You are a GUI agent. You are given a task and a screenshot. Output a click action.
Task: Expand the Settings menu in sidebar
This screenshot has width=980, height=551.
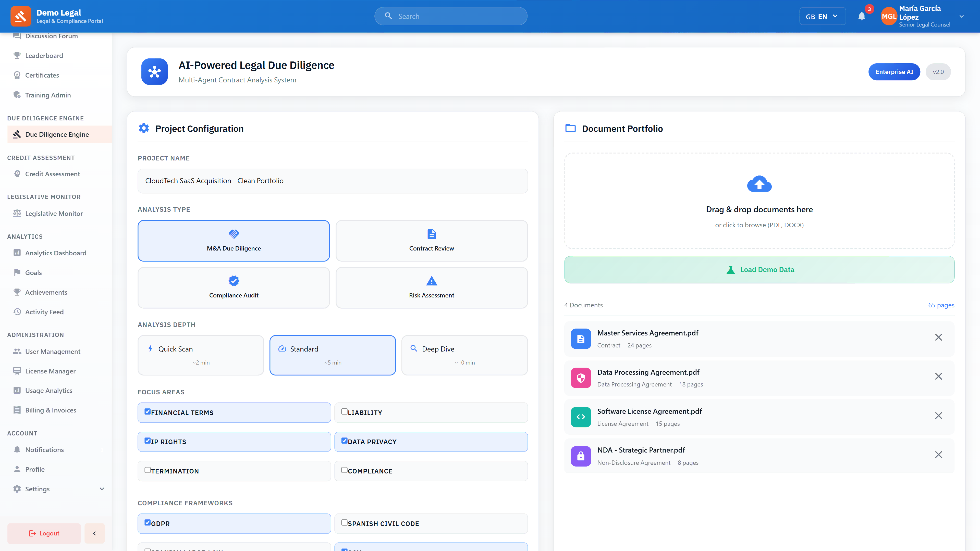pos(37,489)
